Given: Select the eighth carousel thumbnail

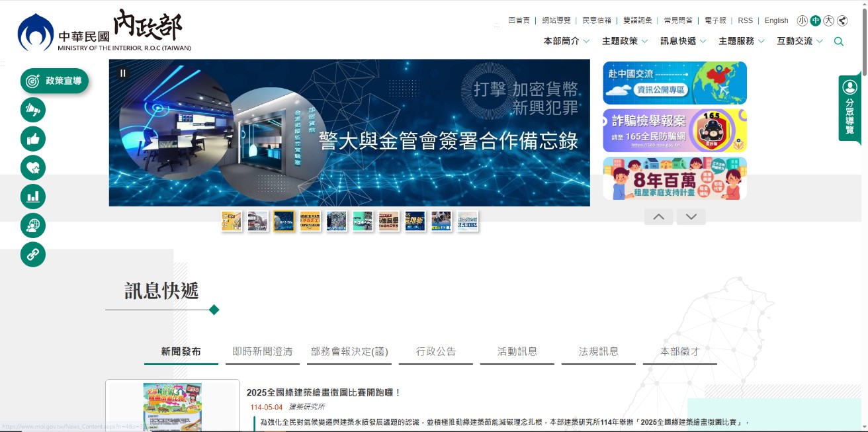Looking at the screenshot, I should tap(415, 221).
